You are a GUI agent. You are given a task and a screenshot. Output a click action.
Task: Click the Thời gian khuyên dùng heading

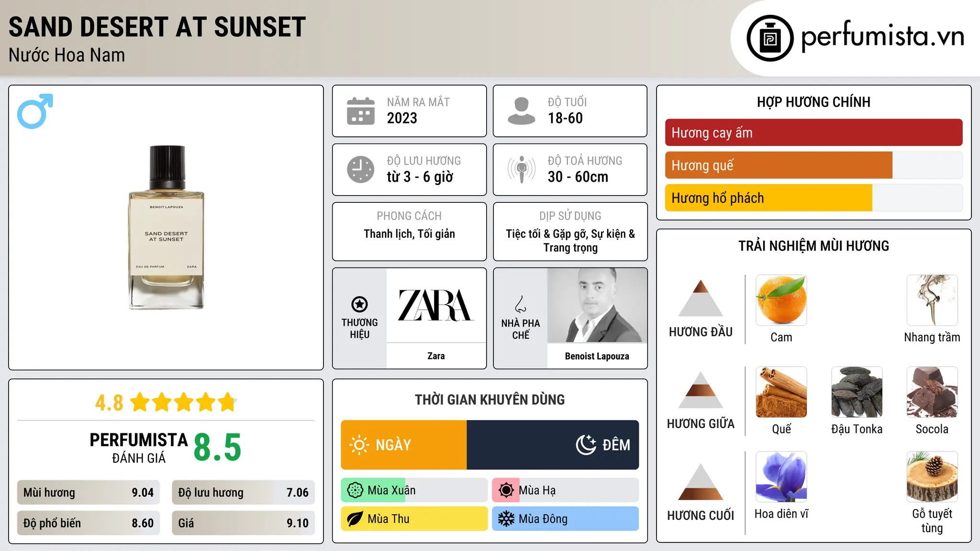coord(490,399)
